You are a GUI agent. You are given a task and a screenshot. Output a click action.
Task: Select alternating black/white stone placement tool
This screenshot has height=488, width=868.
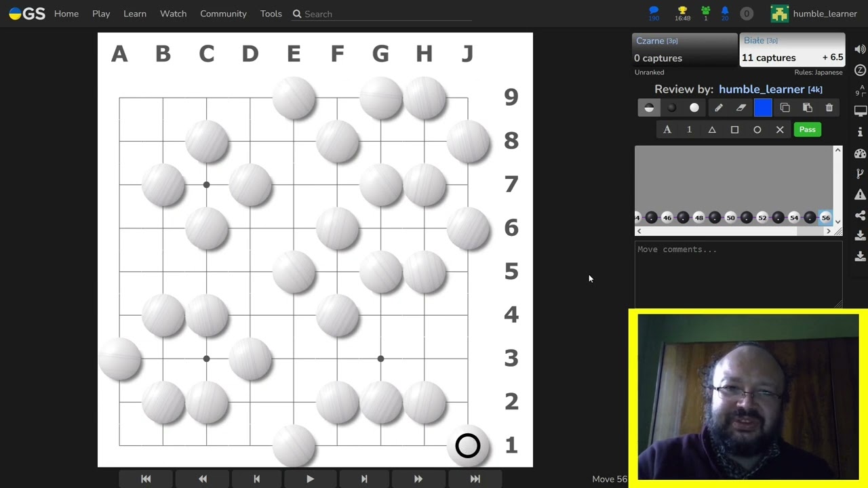coord(649,108)
